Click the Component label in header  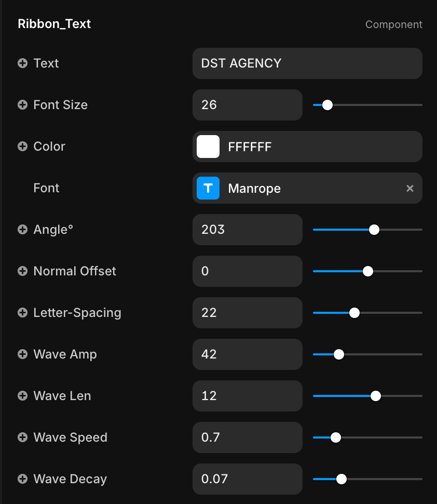393,24
